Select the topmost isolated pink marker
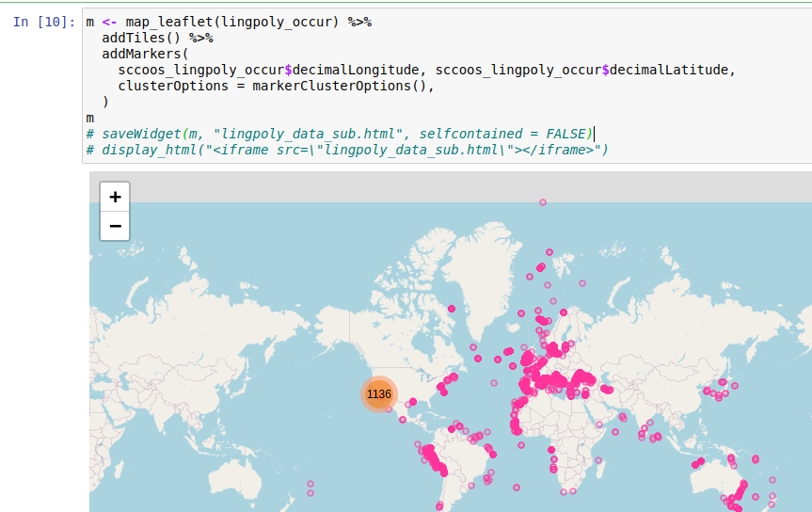The height and width of the screenshot is (512, 812). click(x=543, y=202)
